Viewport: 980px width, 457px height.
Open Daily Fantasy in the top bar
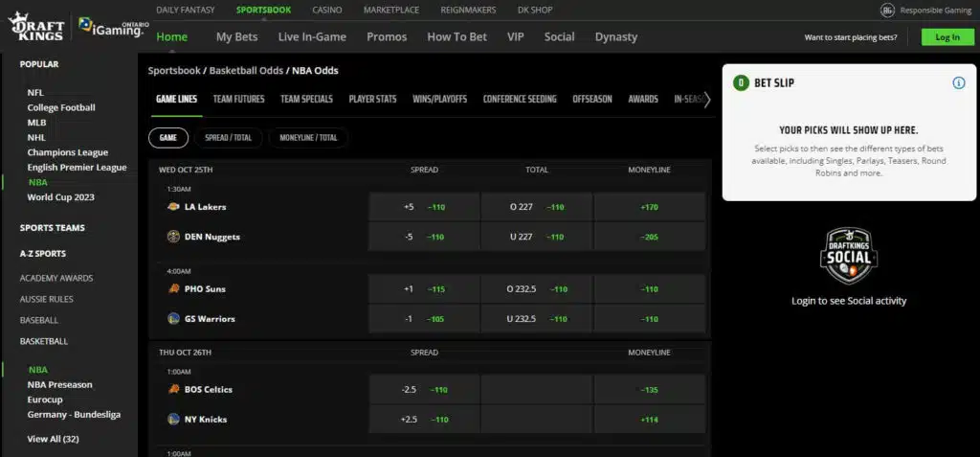pyautogui.click(x=185, y=10)
